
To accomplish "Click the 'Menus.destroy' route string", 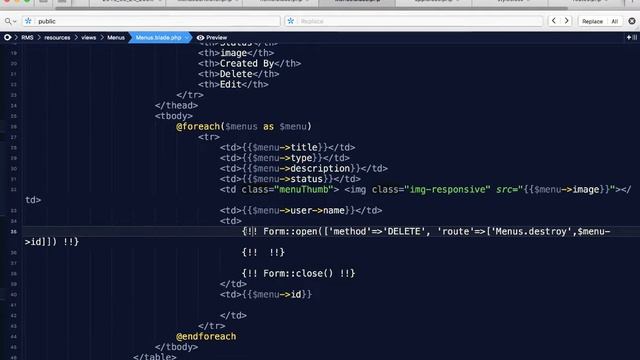I will pyautogui.click(x=532, y=231).
